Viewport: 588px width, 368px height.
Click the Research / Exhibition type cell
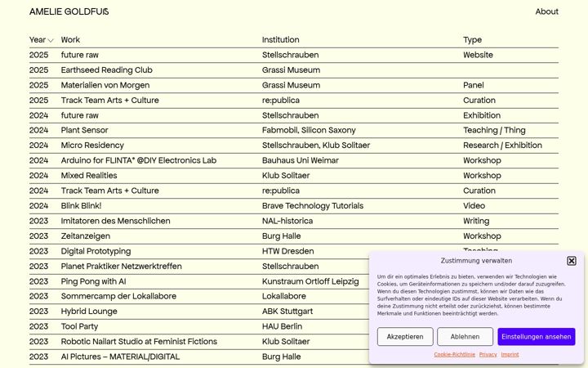(502, 146)
